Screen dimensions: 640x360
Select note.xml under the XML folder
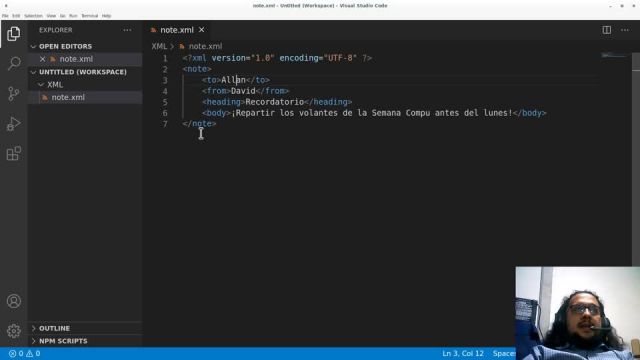85,98
